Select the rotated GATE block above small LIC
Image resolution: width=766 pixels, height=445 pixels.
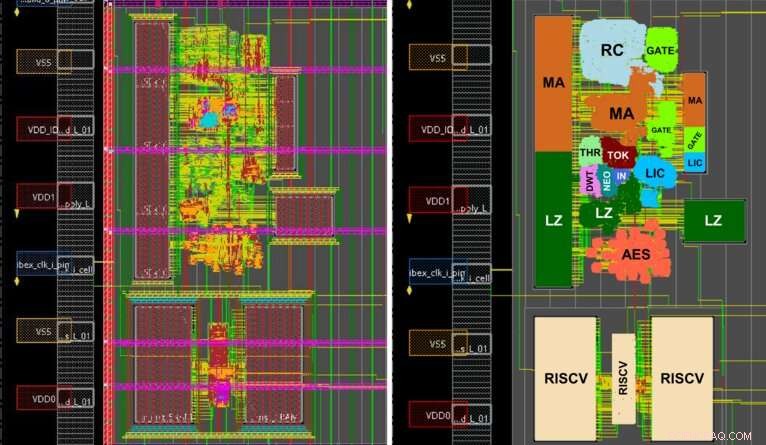(x=694, y=140)
